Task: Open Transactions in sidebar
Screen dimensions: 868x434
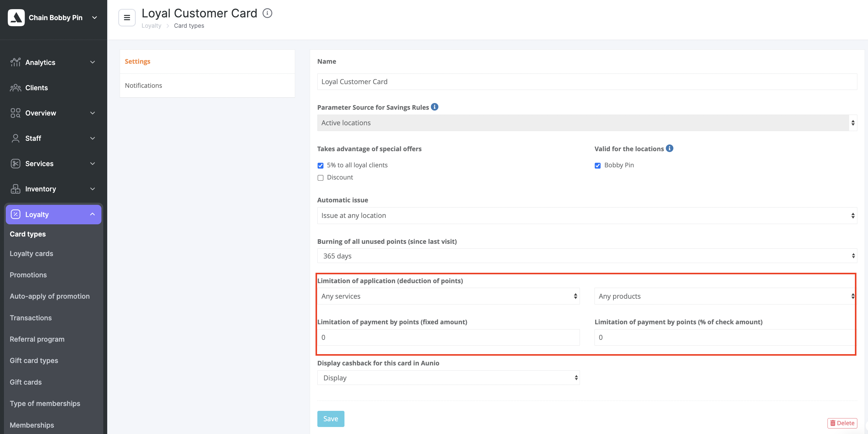Action: 31,318
